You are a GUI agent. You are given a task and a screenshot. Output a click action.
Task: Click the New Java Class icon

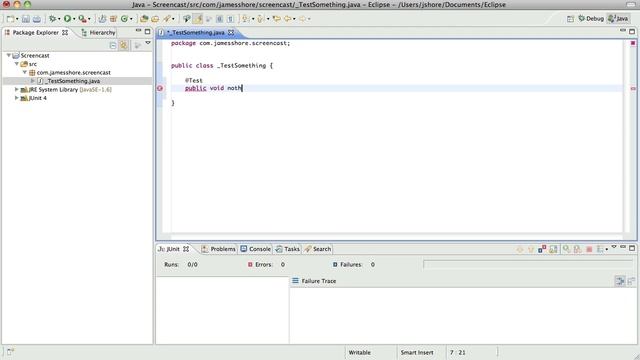[x=124, y=19]
